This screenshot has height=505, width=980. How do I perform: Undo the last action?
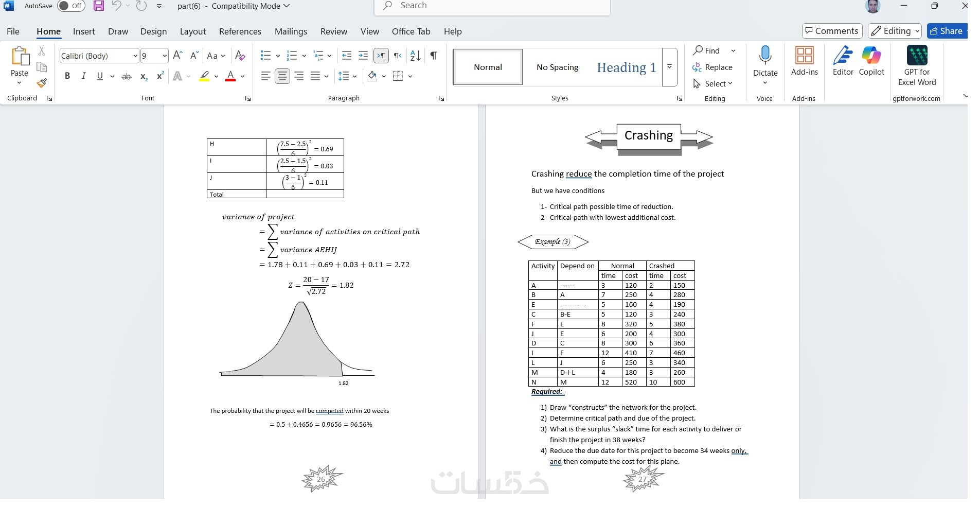[116, 6]
